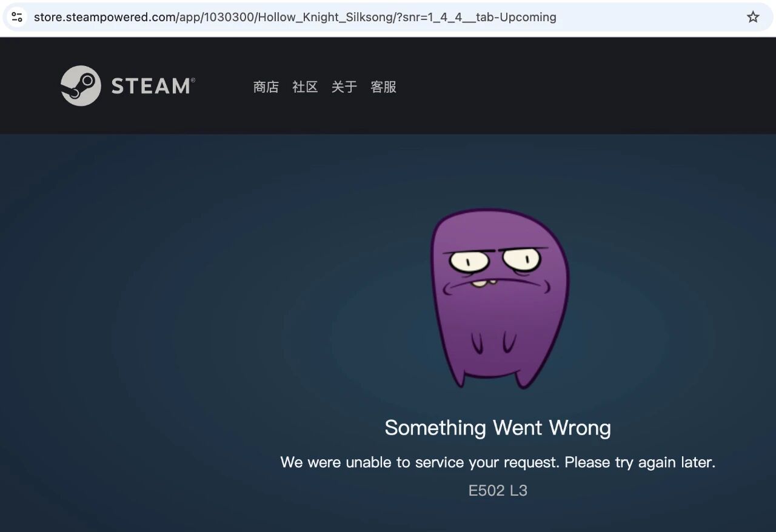The width and height of the screenshot is (776, 532).
Task: Click the site information icon in address bar
Action: [17, 17]
